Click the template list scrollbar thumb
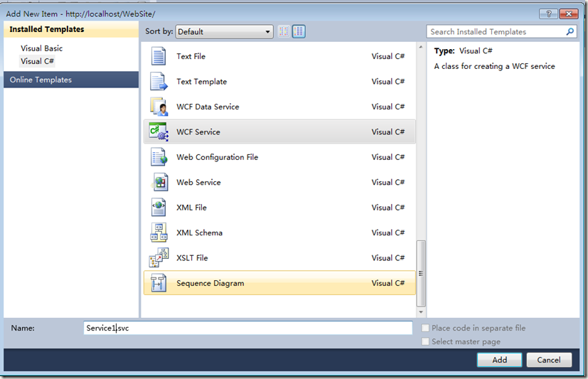The width and height of the screenshot is (588, 379). coord(421,273)
